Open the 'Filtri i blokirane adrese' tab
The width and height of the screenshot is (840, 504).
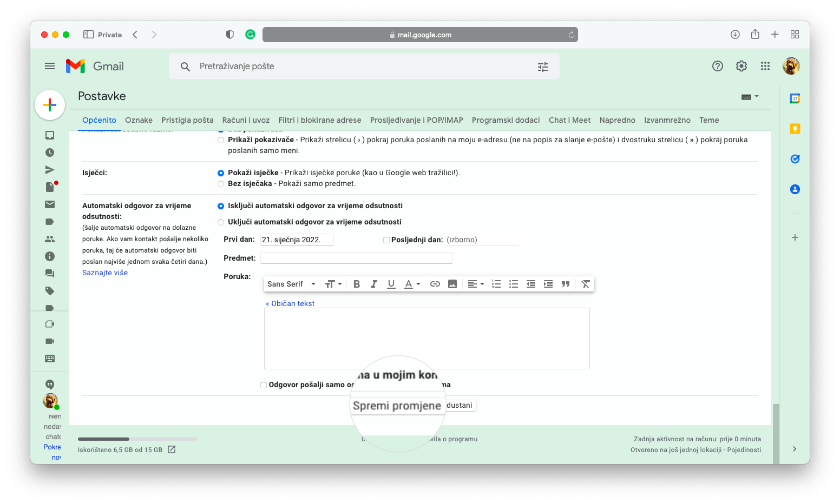pos(319,120)
